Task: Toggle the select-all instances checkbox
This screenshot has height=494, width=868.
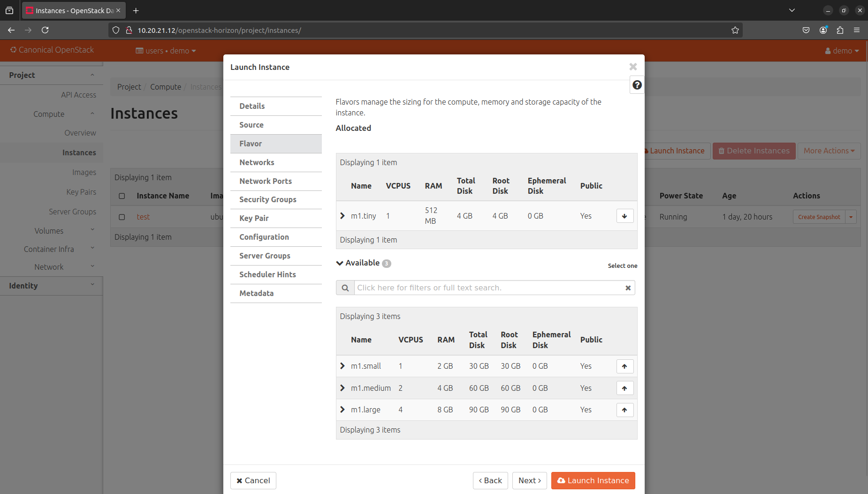Action: (122, 196)
